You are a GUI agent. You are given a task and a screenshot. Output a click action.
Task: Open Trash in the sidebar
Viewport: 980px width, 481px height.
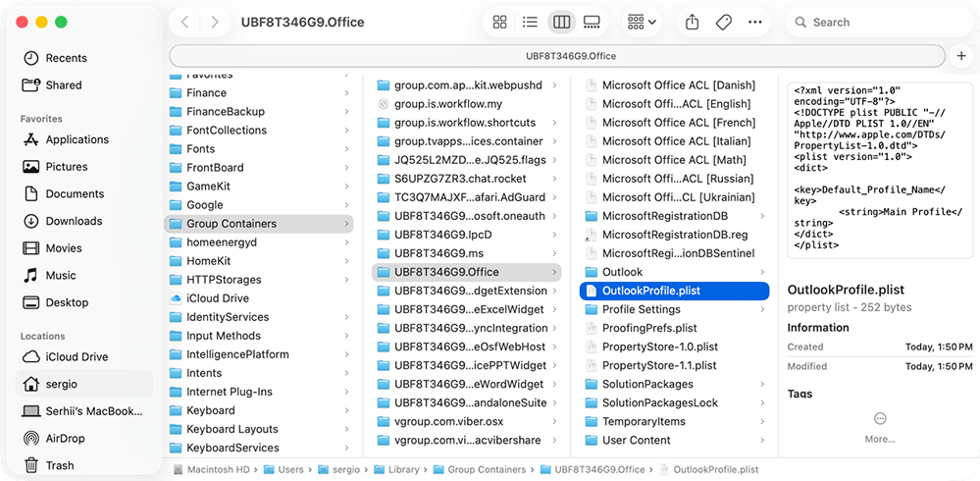[x=84, y=465]
